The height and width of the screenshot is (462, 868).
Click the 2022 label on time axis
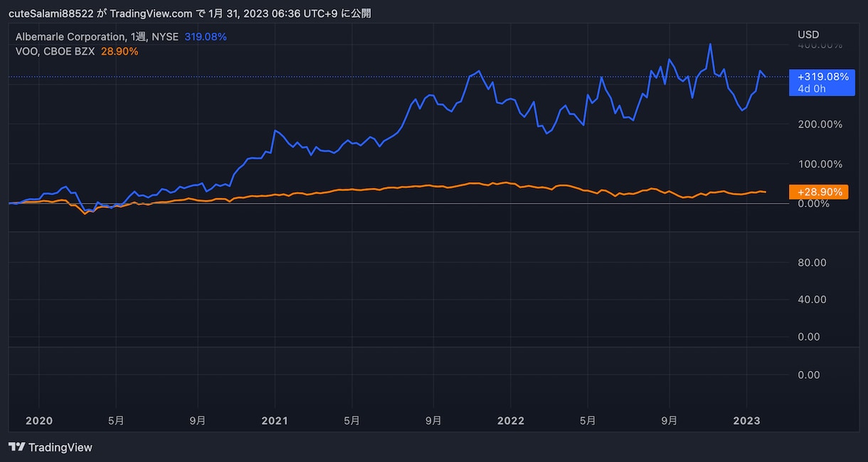tap(511, 421)
